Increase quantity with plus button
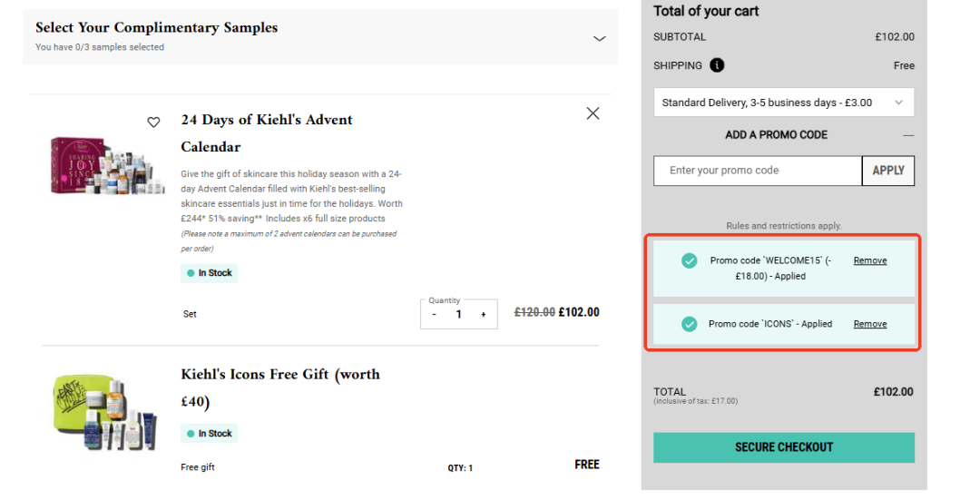Viewport: 980px width, 500px height. 483,314
